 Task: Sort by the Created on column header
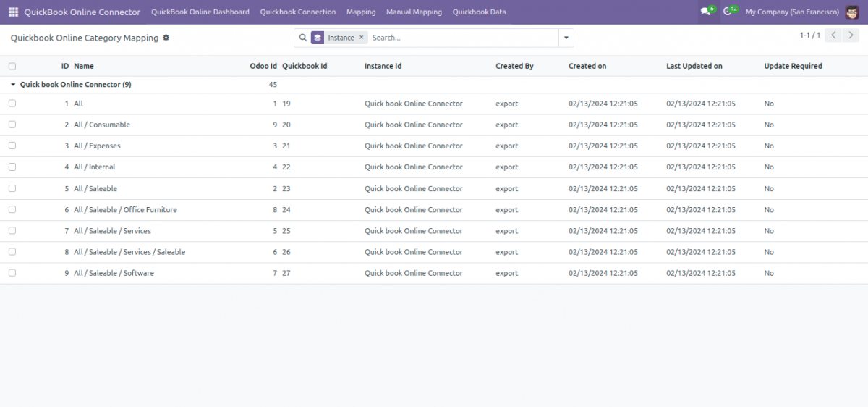(587, 66)
